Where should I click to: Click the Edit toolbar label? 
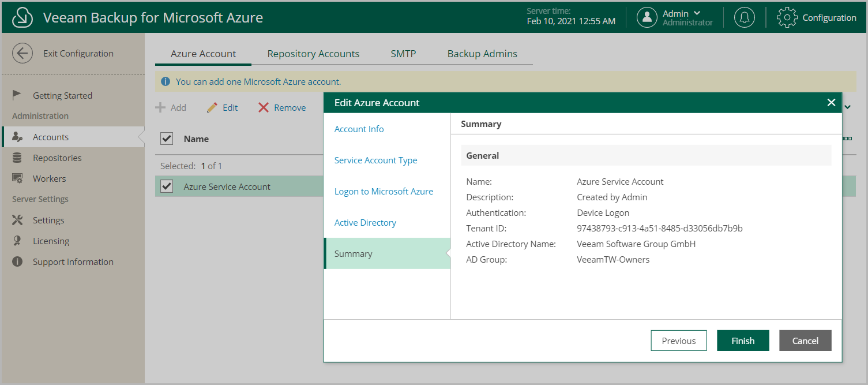coord(230,107)
